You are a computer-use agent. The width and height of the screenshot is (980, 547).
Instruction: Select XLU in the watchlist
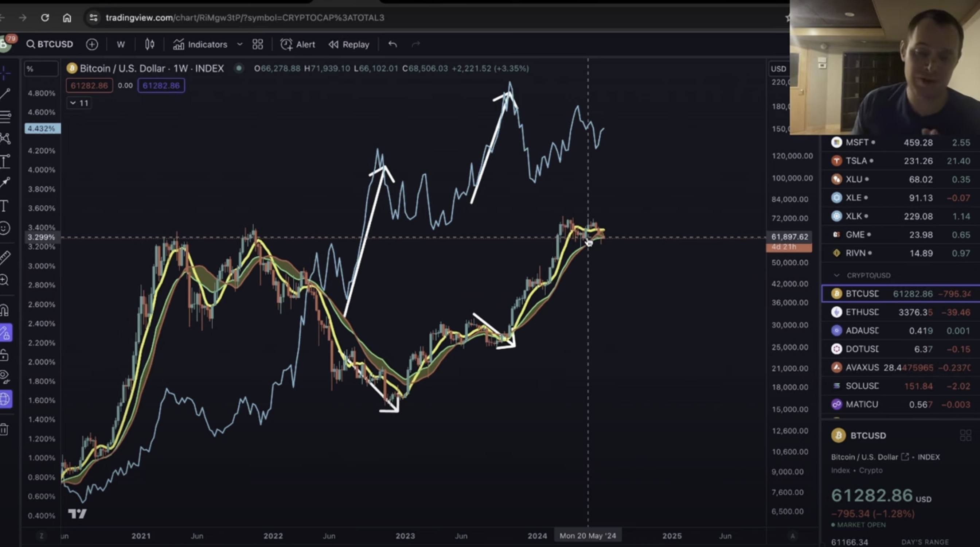(901, 179)
